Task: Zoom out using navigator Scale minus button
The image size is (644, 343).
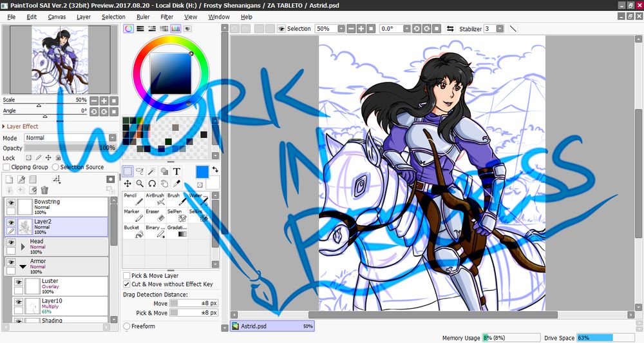Action: click(x=94, y=101)
